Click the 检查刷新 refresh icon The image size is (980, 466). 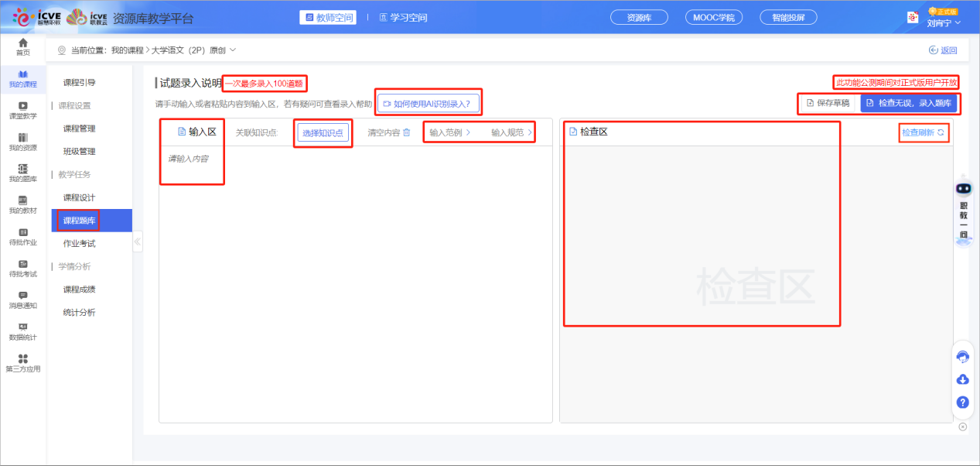941,132
